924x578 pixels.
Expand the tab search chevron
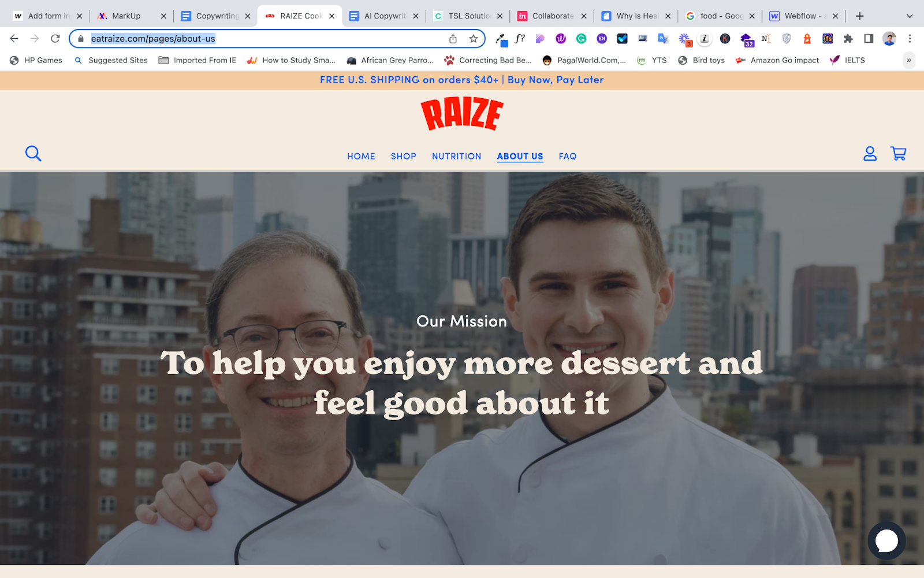[910, 16]
